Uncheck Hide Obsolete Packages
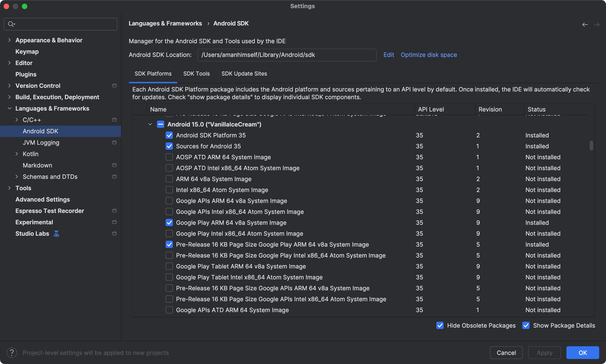The width and height of the screenshot is (606, 364). (x=440, y=325)
